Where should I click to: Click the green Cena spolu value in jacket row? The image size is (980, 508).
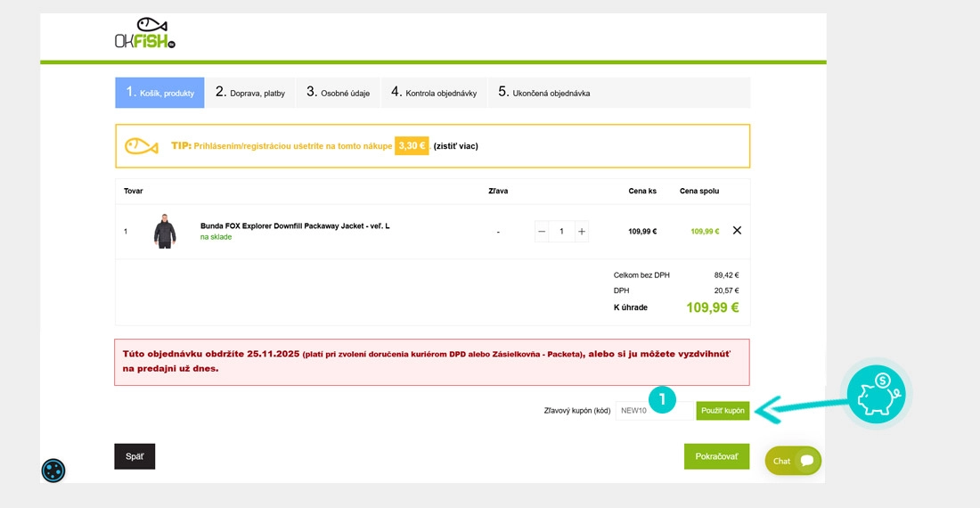705,231
